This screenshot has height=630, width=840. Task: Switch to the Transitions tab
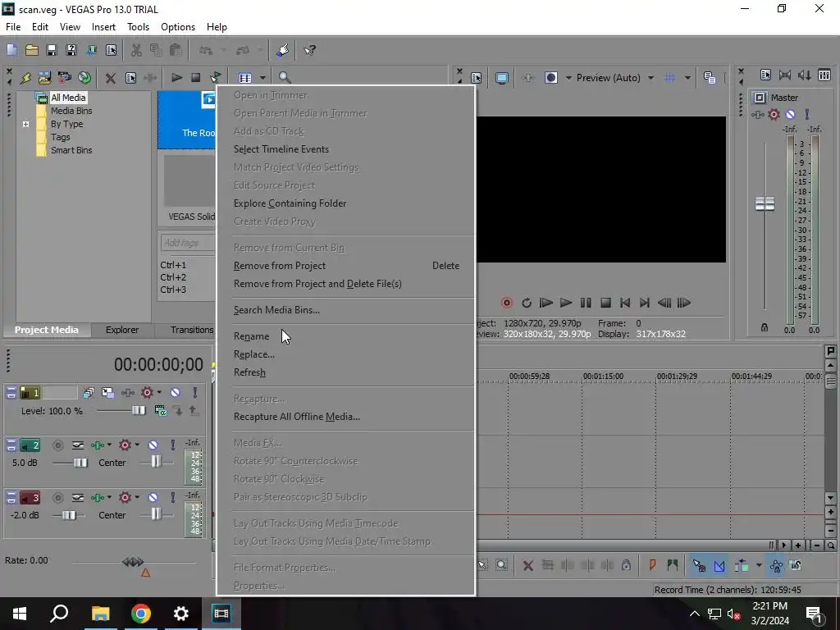(192, 330)
